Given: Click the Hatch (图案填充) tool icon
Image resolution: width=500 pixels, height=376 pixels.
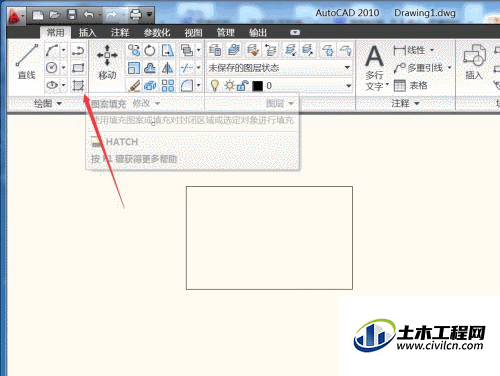Looking at the screenshot, I should [78, 86].
